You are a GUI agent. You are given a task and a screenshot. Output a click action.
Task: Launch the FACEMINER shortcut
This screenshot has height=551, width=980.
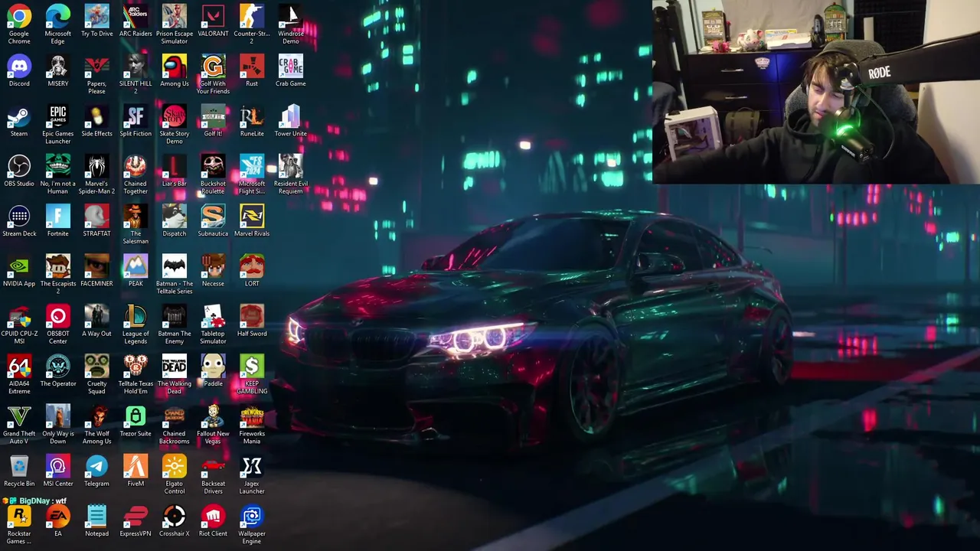[96, 271]
